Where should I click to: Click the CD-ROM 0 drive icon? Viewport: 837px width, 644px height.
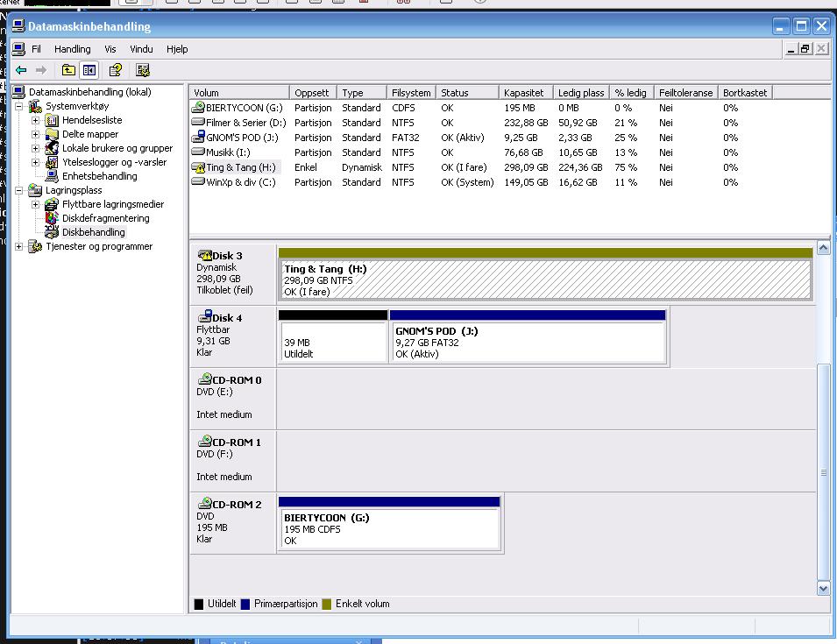(204, 379)
